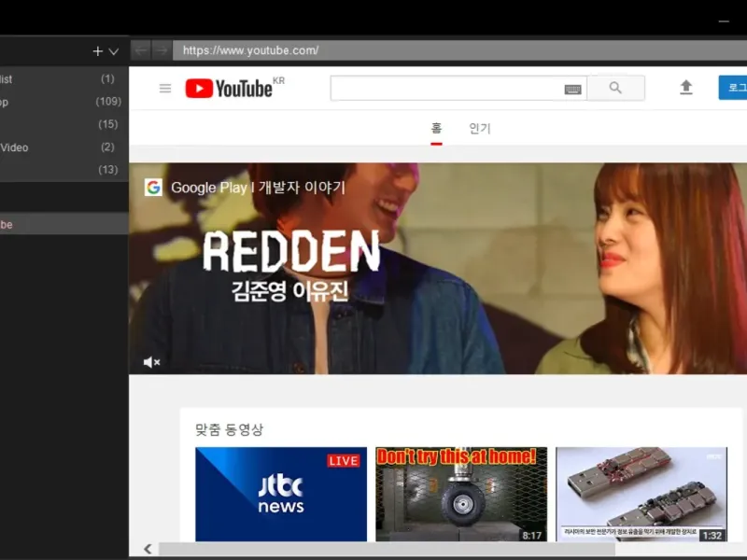The height and width of the screenshot is (560, 747).
Task: Open the Google Play 개발자 이야기 banner link
Action: point(258,188)
